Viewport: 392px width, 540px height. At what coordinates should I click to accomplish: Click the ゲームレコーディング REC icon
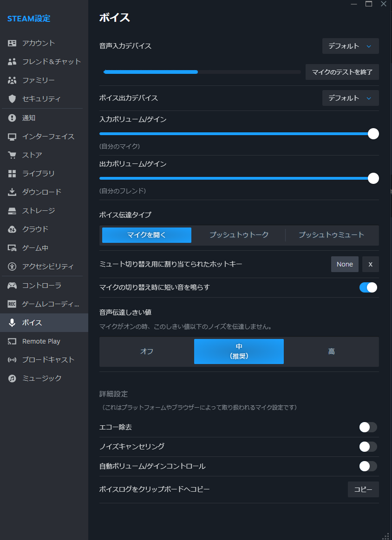pos(12,304)
